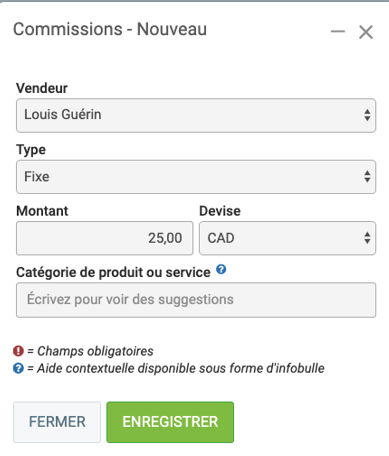
Task: Click the Montant label text
Action: tap(42, 211)
